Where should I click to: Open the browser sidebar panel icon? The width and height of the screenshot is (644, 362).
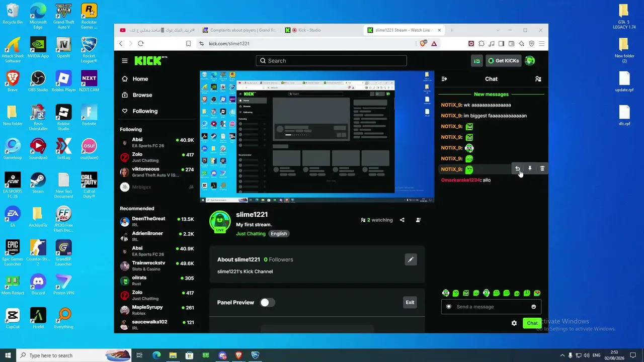click(502, 44)
